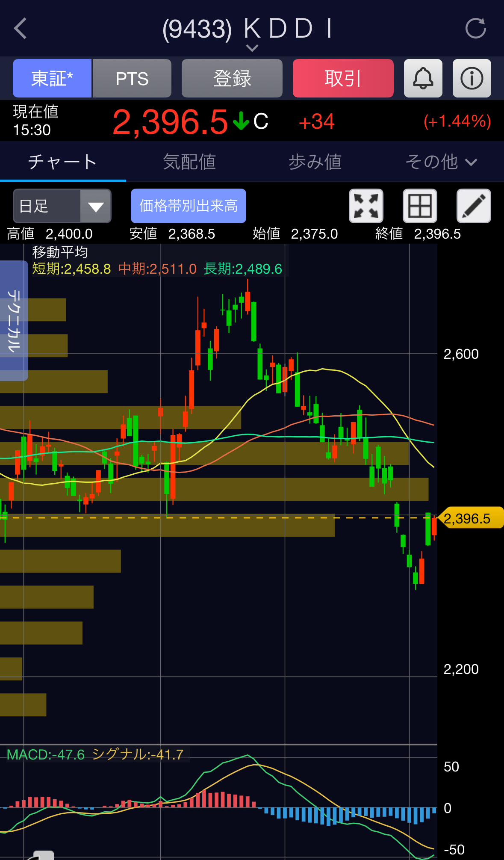Select the pencil drawing tool

474,206
